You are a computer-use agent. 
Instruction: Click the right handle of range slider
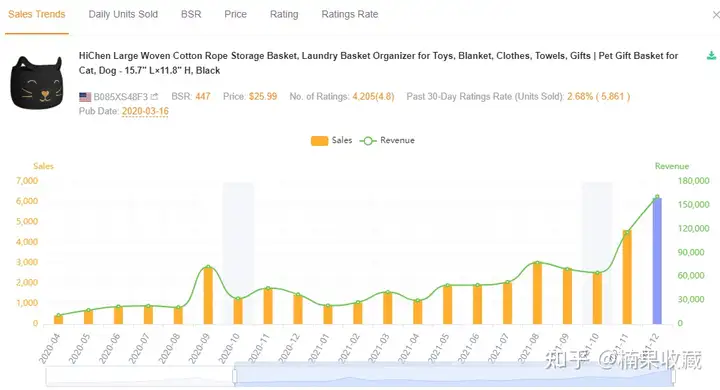pyautogui.click(x=673, y=376)
